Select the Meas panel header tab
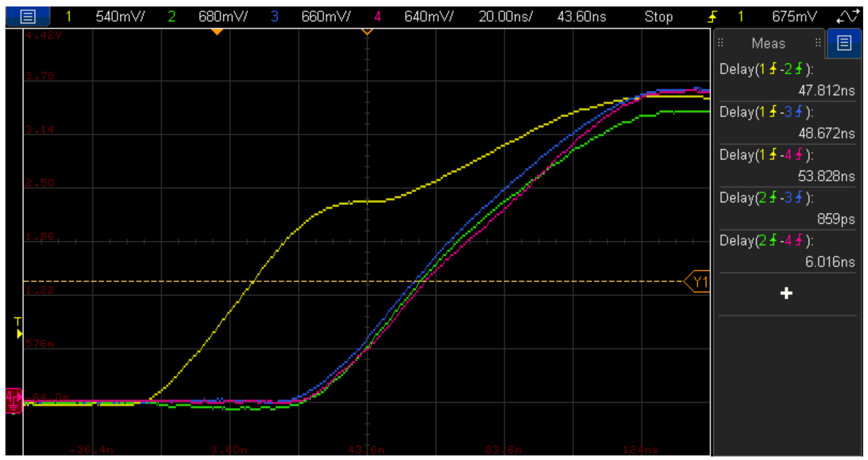This screenshot has height=460, width=868. 768,44
